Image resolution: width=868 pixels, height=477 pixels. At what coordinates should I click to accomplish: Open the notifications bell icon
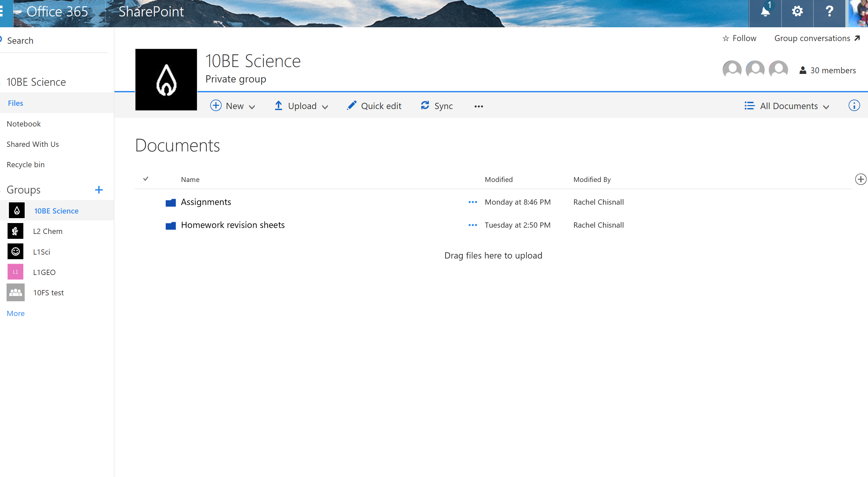pos(765,12)
